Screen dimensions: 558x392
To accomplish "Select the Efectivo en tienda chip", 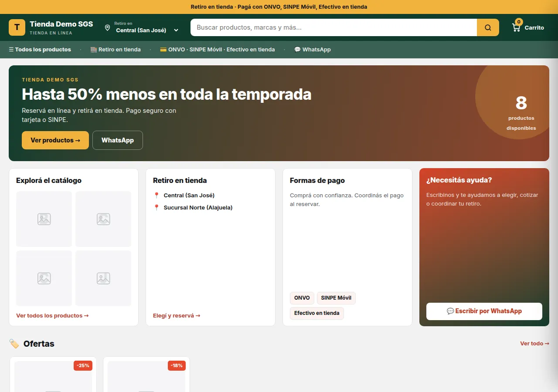I will click(317, 313).
